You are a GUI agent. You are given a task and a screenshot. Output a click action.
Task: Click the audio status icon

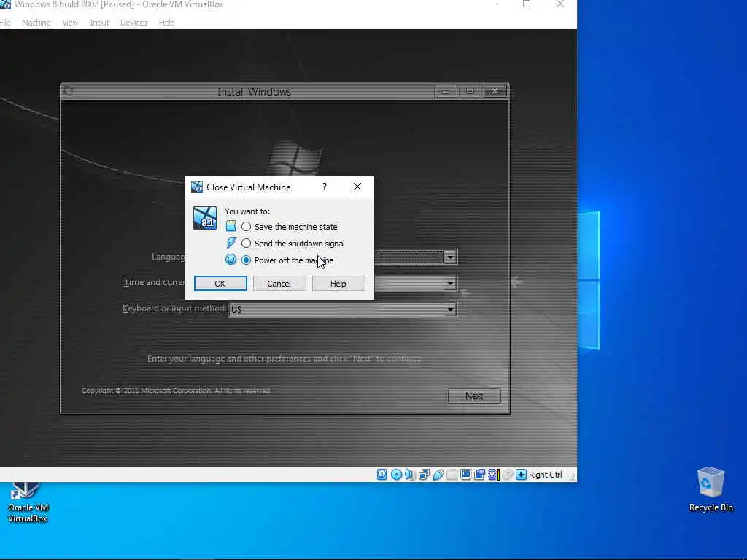(x=410, y=474)
